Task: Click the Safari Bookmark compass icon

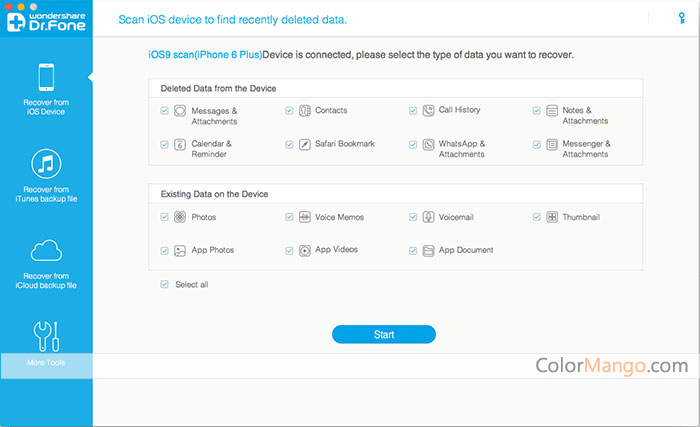Action: pyautogui.click(x=304, y=144)
